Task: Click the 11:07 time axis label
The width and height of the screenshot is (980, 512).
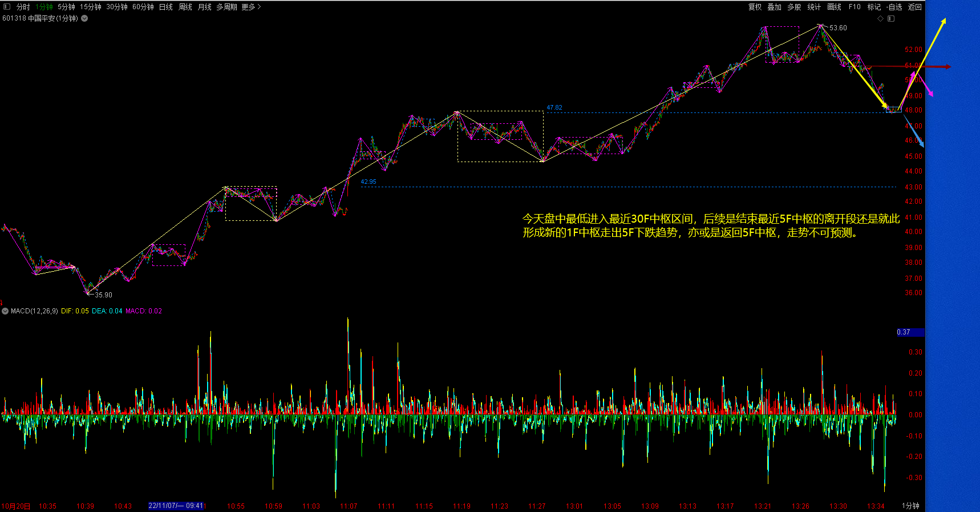Action: pyautogui.click(x=349, y=506)
